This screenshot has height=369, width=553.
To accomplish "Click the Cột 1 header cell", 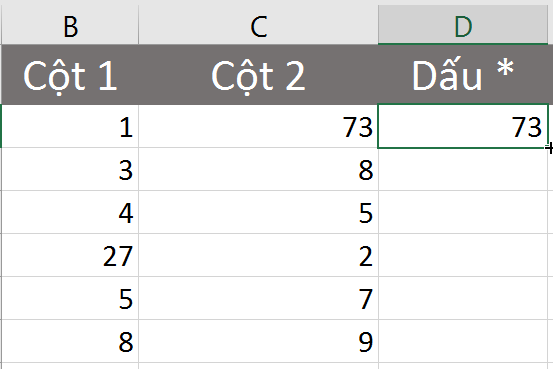I will coord(70,74).
